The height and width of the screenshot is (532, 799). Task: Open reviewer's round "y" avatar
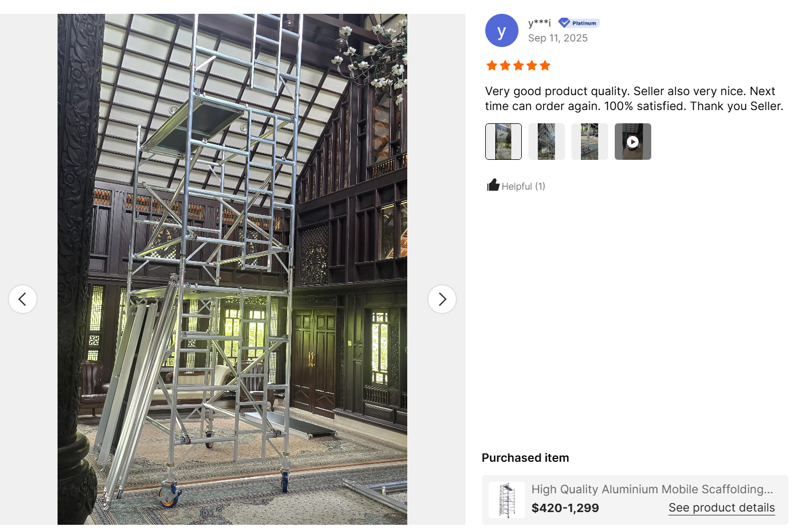(x=501, y=30)
